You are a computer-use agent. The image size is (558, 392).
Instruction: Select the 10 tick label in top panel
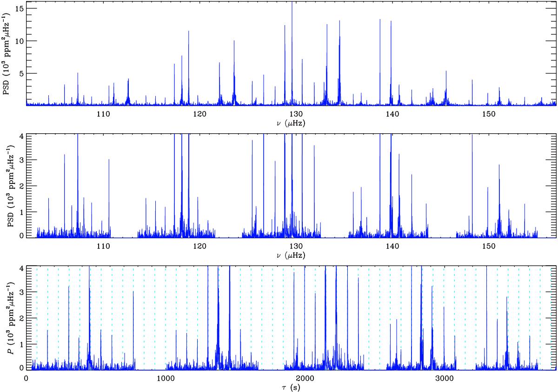pyautogui.click(x=19, y=41)
